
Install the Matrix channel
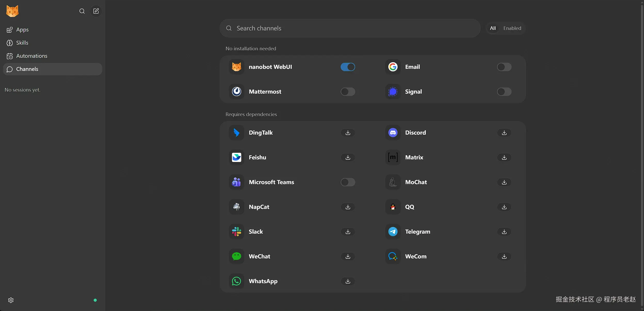(504, 157)
